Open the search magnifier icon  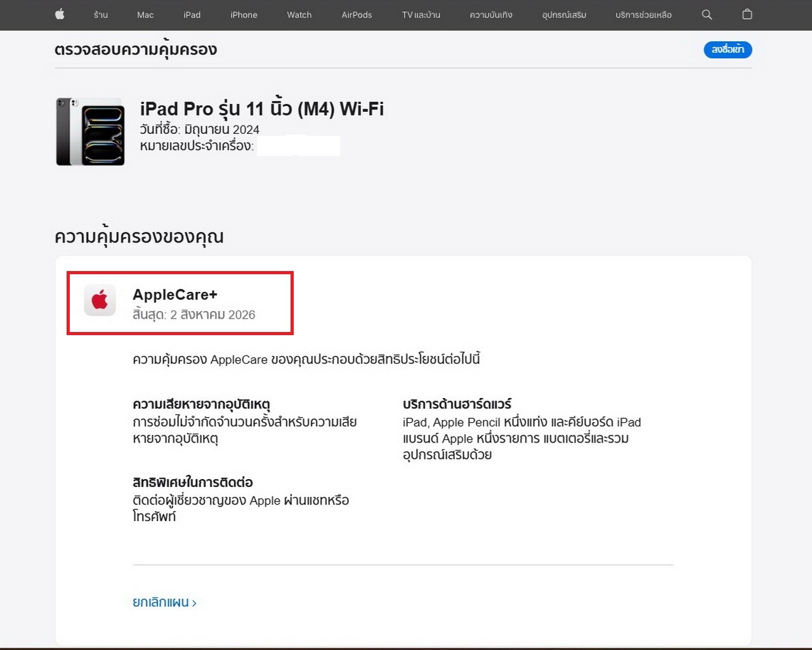point(707,15)
